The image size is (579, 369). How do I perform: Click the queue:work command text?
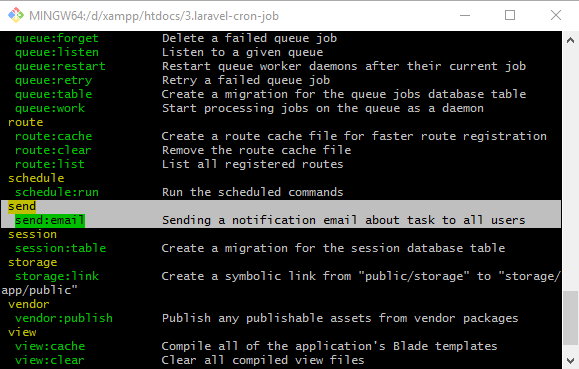pyautogui.click(x=50, y=108)
